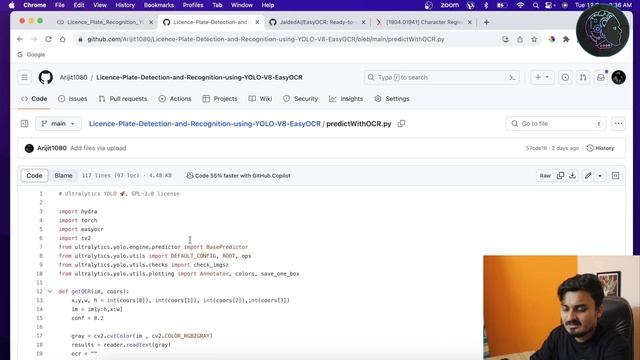Collapse the getOCR function at line 12

(x=50, y=291)
